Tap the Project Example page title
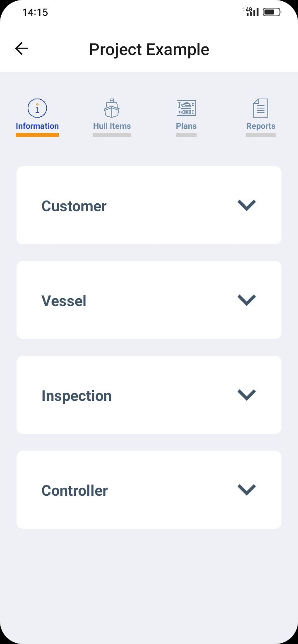Image resolution: width=298 pixels, height=644 pixels. coord(149,50)
